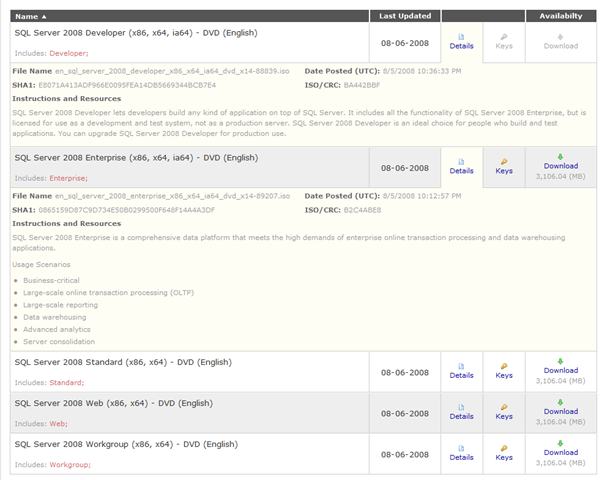Click 3,106.04 (MB) size in Web row

[x=561, y=422]
